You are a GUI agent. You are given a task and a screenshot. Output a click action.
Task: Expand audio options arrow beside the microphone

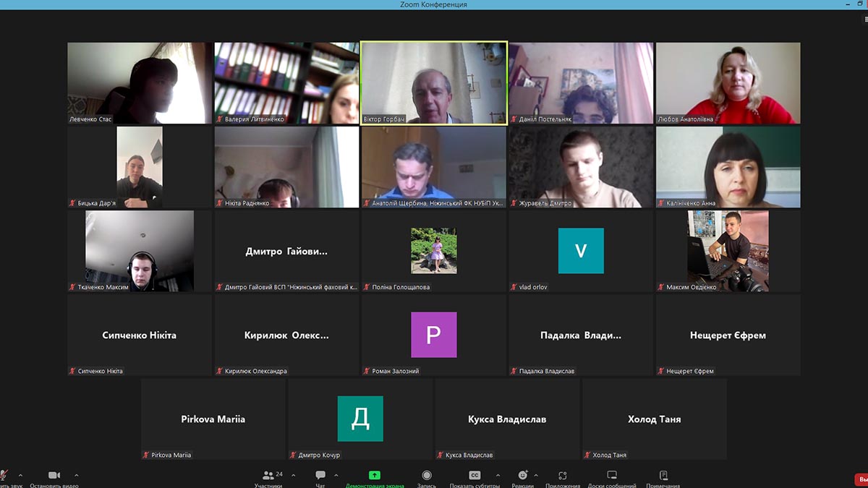[20, 475]
